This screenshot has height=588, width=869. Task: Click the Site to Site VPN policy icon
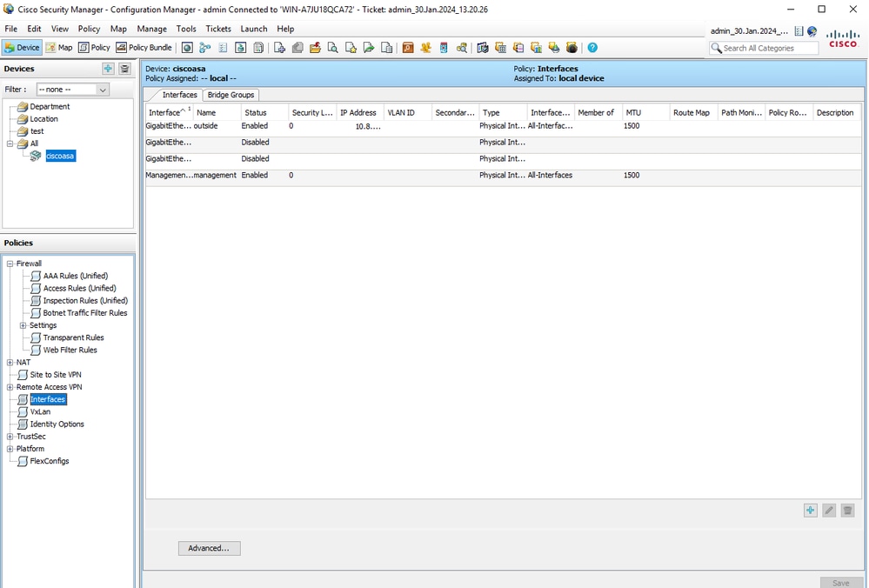pyautogui.click(x=22, y=375)
